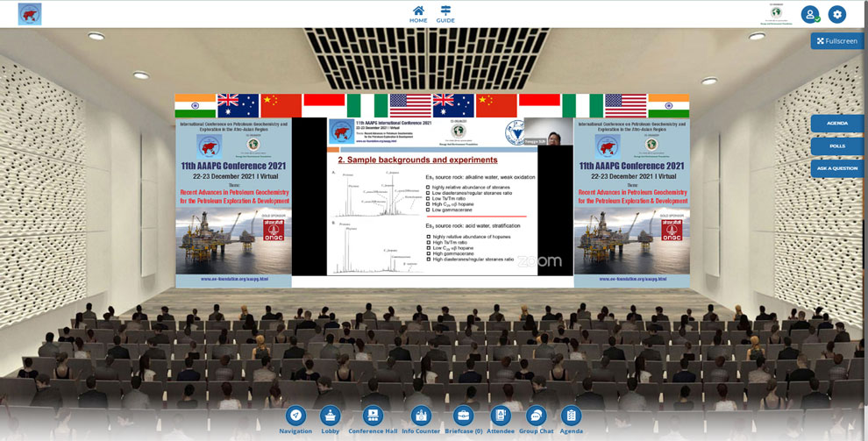Click slide title '2. Sample backgrounds and experiments'
This screenshot has height=441, width=868.
417,160
